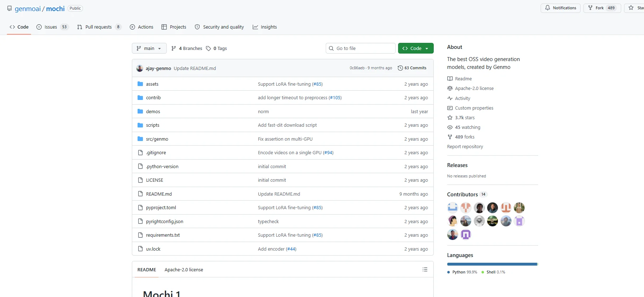Click the contrib folder icon
This screenshot has height=297, width=644.
pos(140,97)
